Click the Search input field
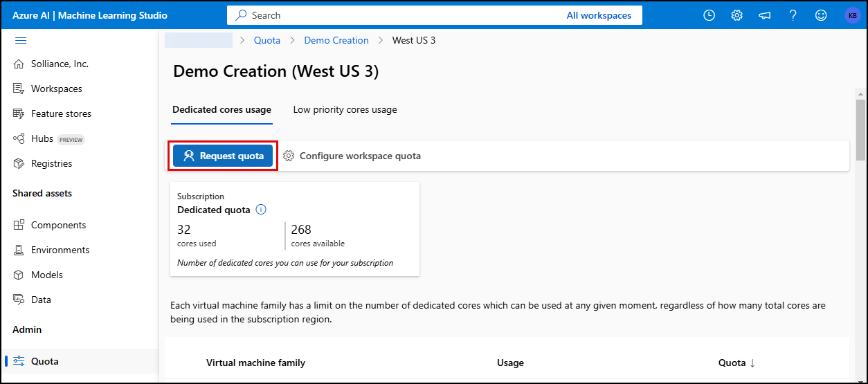 pos(395,15)
